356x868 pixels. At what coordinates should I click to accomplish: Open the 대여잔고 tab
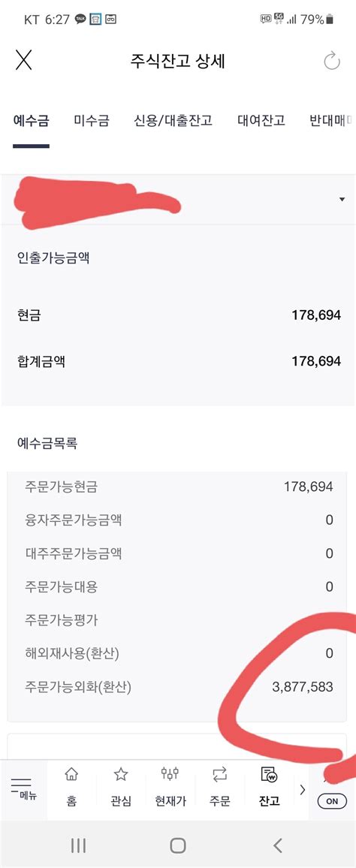(x=261, y=121)
